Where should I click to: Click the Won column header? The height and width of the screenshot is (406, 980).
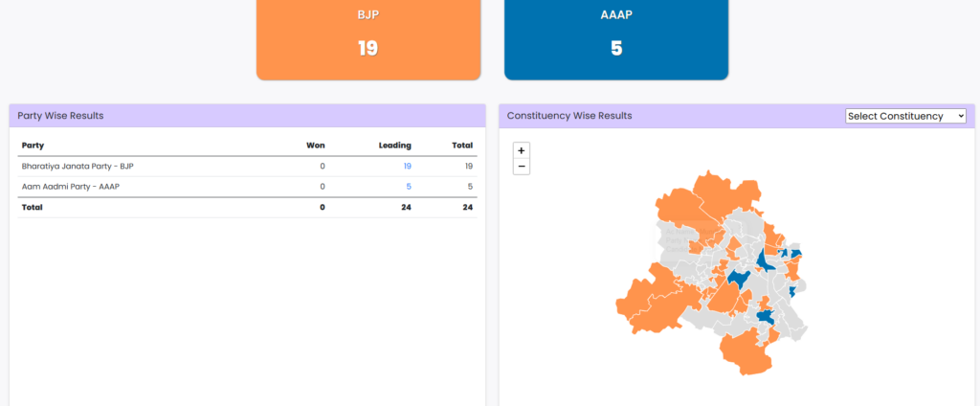pos(316,146)
